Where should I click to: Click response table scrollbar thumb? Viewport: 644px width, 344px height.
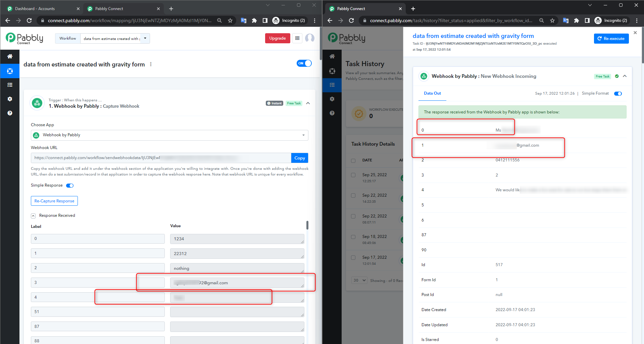[x=307, y=225]
